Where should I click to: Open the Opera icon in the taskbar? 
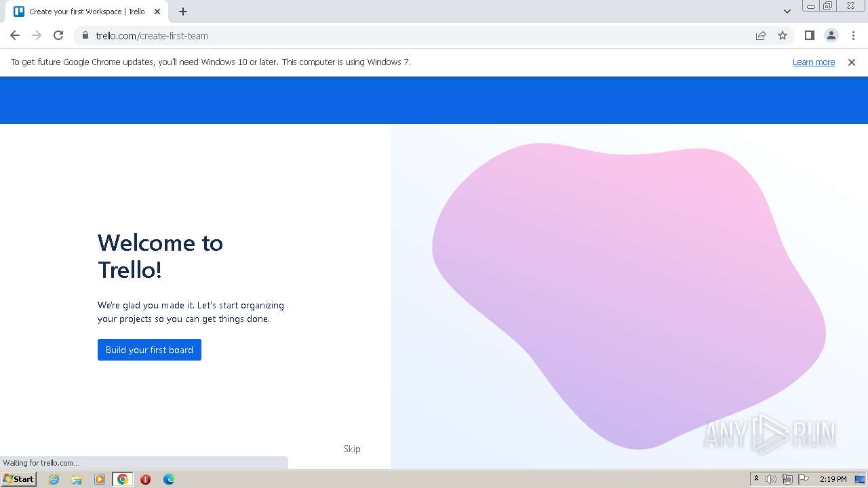(145, 479)
